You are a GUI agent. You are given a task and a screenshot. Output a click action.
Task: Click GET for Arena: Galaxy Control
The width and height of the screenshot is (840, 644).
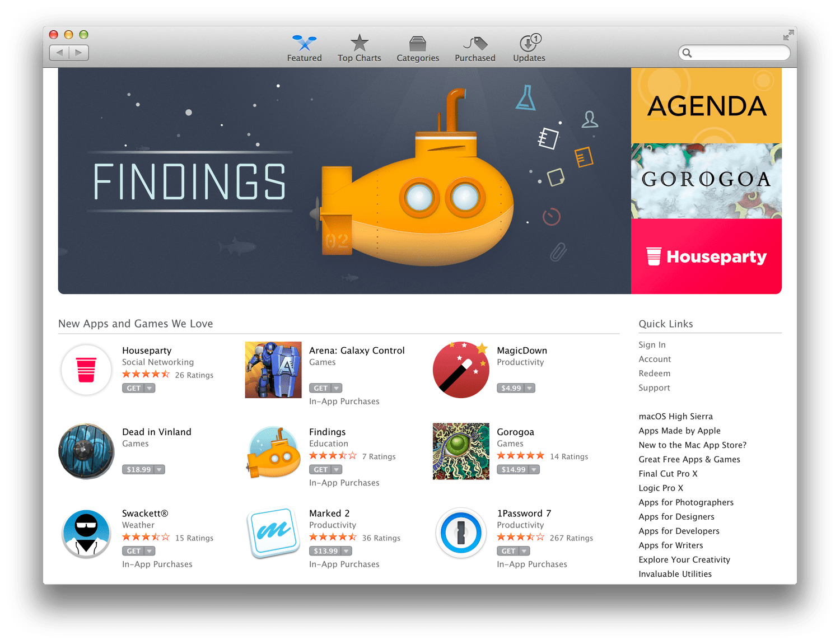321,388
